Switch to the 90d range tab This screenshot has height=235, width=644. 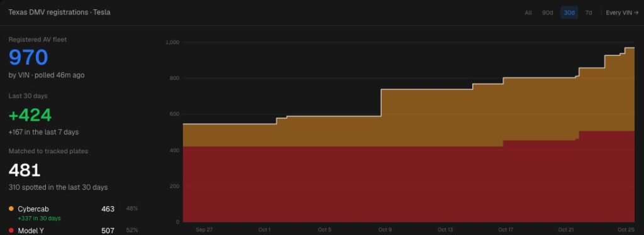point(548,13)
